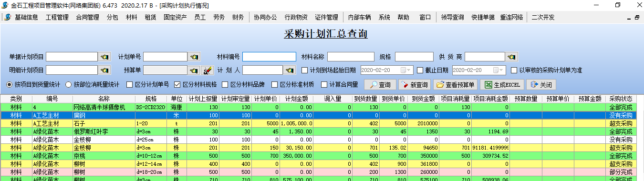Click lookup icon beside 计划单号 field

pos(194,57)
